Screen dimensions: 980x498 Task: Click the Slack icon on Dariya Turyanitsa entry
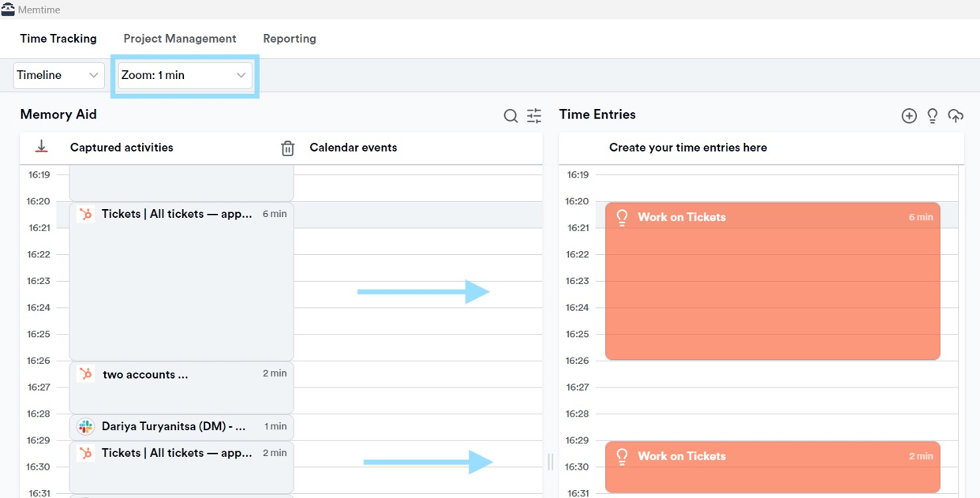click(84, 427)
